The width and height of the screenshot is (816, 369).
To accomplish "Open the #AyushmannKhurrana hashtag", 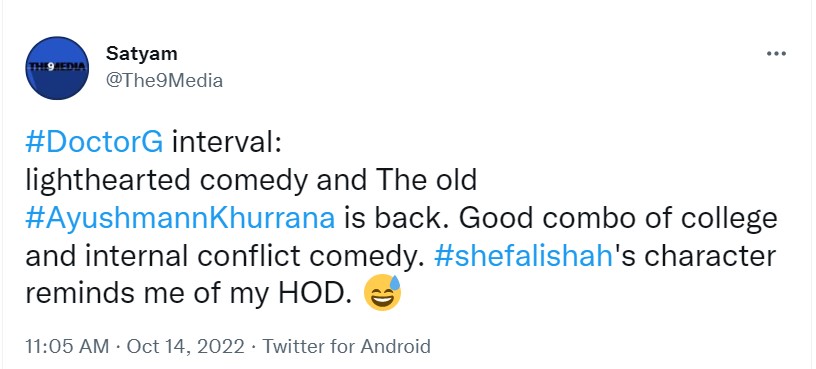I will [180, 219].
